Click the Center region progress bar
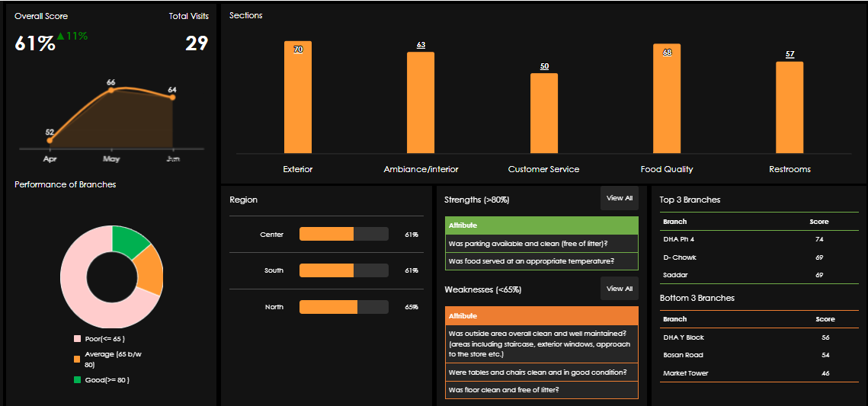Viewport: 868px width, 406px height. click(344, 234)
